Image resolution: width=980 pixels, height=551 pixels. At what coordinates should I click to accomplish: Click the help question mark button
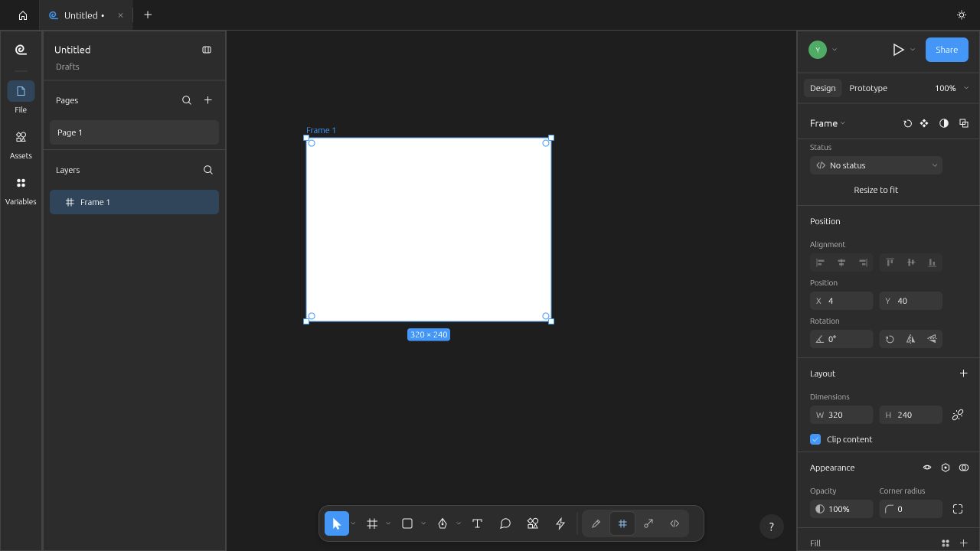772,526
